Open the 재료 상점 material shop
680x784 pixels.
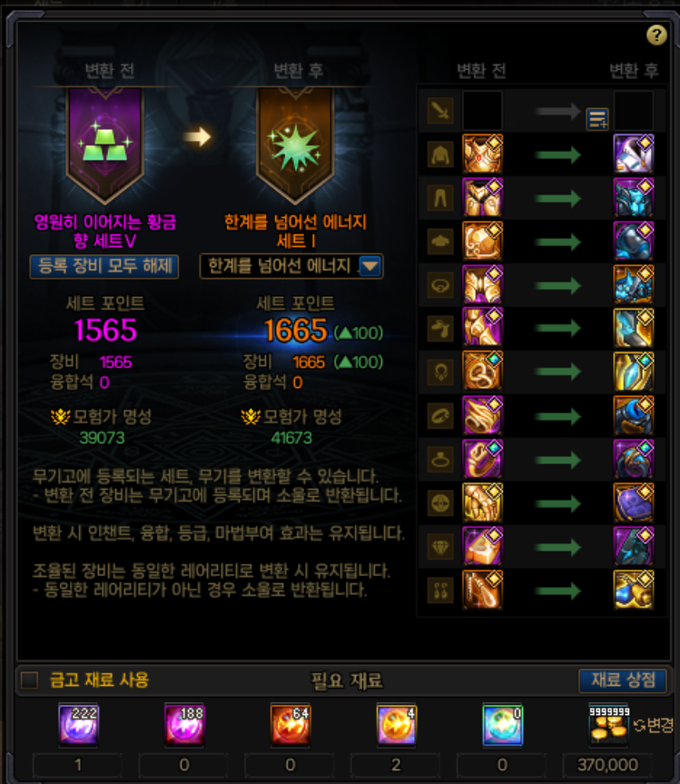623,680
